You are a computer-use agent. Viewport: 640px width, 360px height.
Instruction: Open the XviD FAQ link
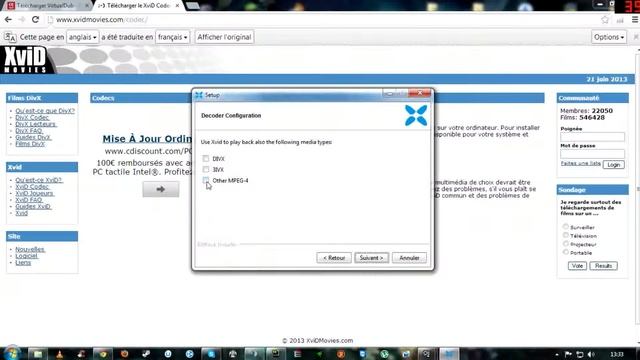(x=29, y=200)
